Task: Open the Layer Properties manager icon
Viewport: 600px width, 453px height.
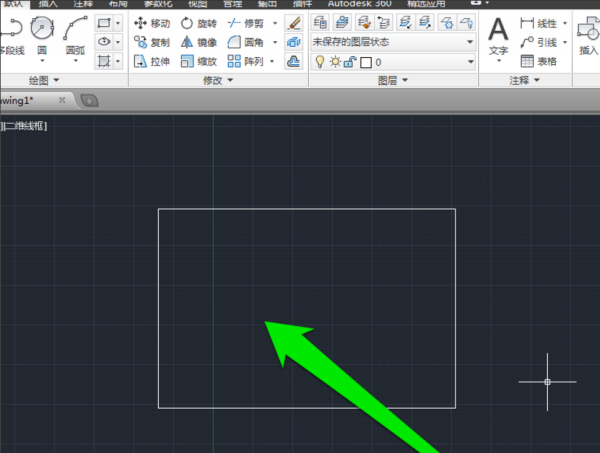Action: (320, 23)
